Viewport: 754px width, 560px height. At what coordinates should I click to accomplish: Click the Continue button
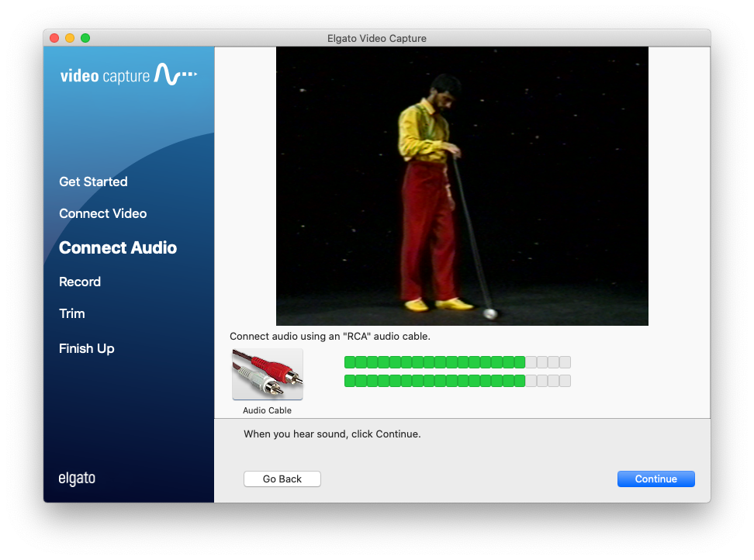(656, 479)
